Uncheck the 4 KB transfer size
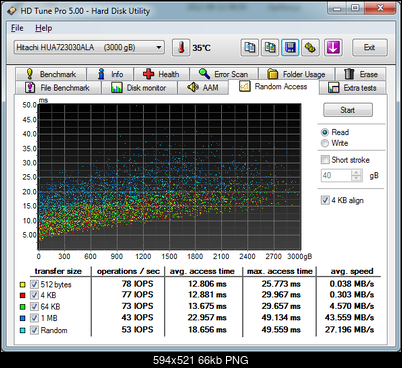 34,295
